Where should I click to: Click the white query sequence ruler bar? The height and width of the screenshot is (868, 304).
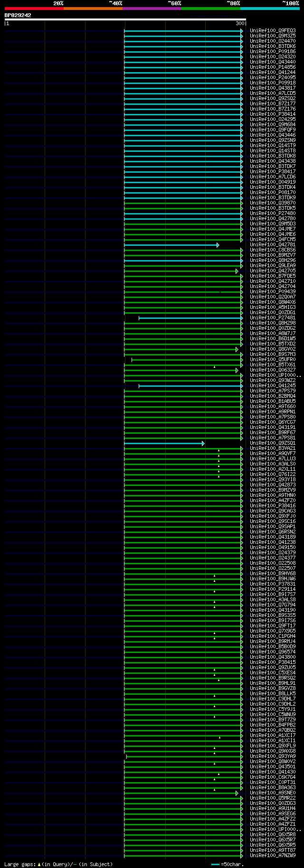click(125, 19)
